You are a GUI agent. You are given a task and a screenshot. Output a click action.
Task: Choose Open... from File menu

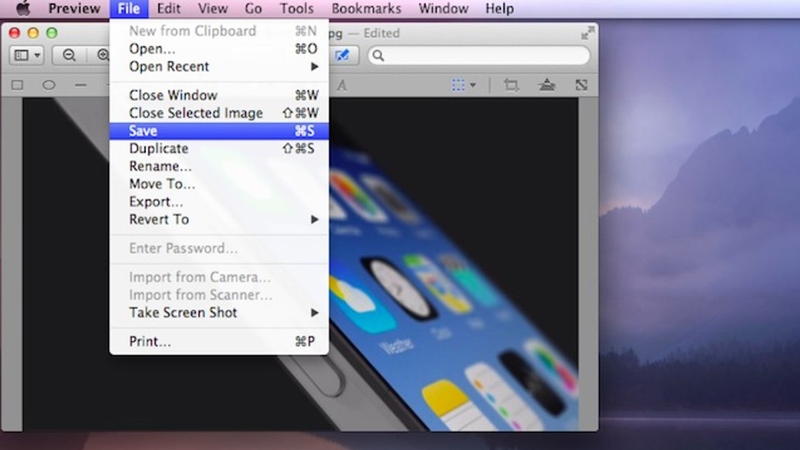(x=219, y=48)
